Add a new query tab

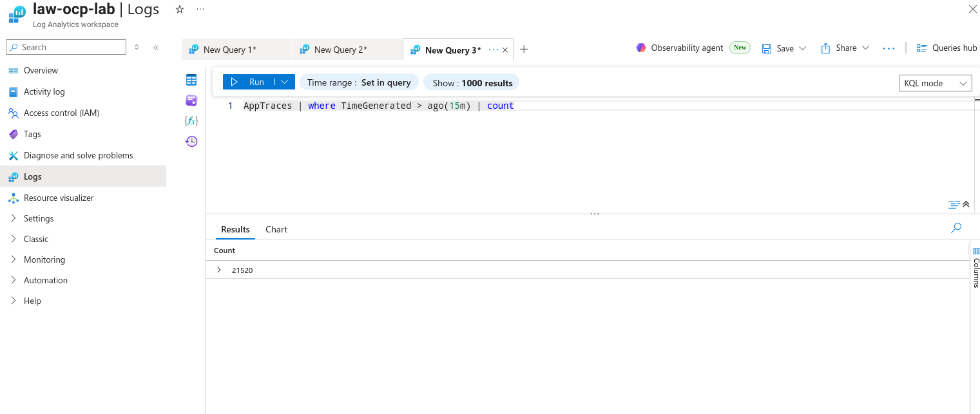(x=524, y=49)
